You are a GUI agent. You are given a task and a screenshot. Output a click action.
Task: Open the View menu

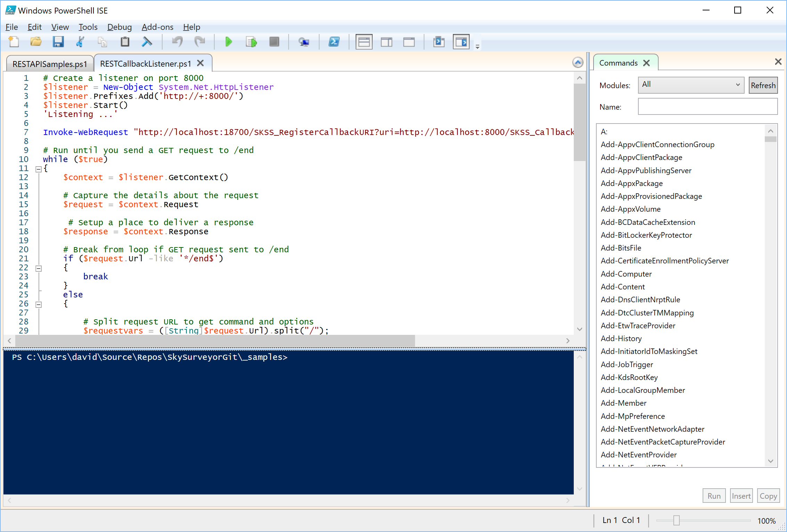tap(60, 27)
